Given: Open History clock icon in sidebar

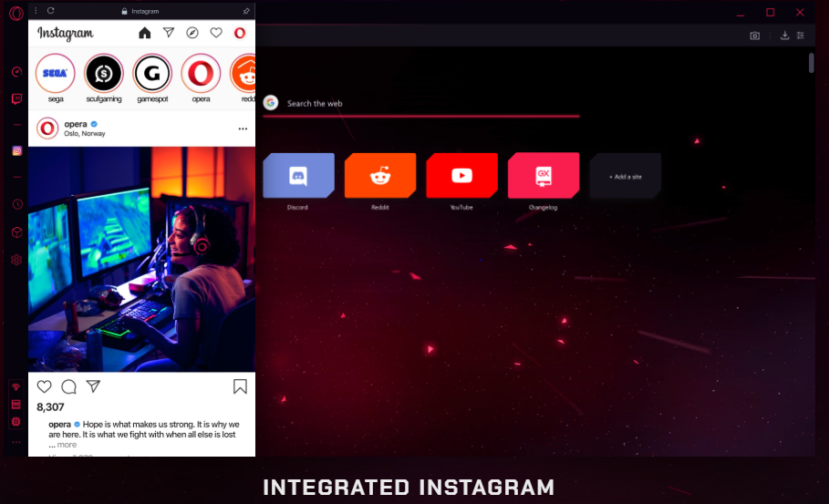Looking at the screenshot, I should point(17,204).
